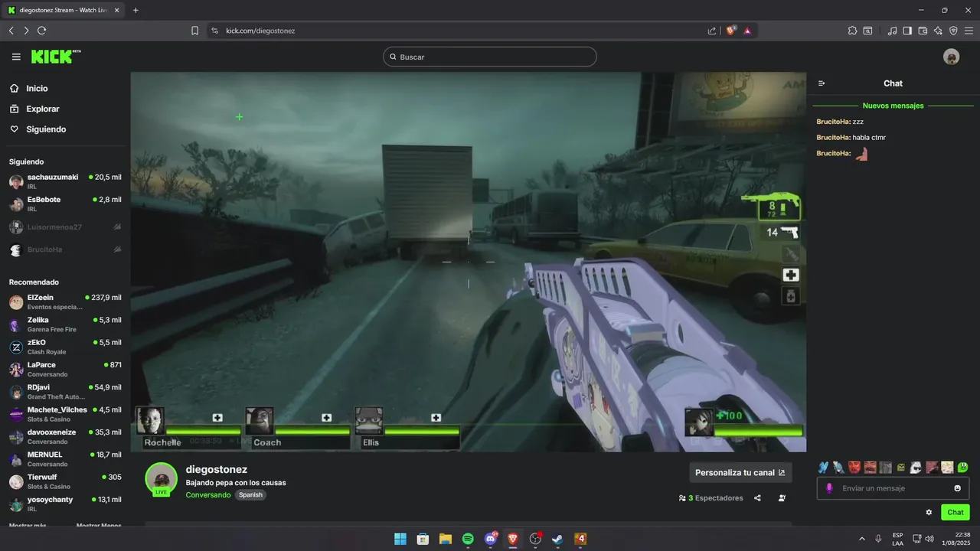
Task: Open Spotify from the taskbar
Action: 468,539
